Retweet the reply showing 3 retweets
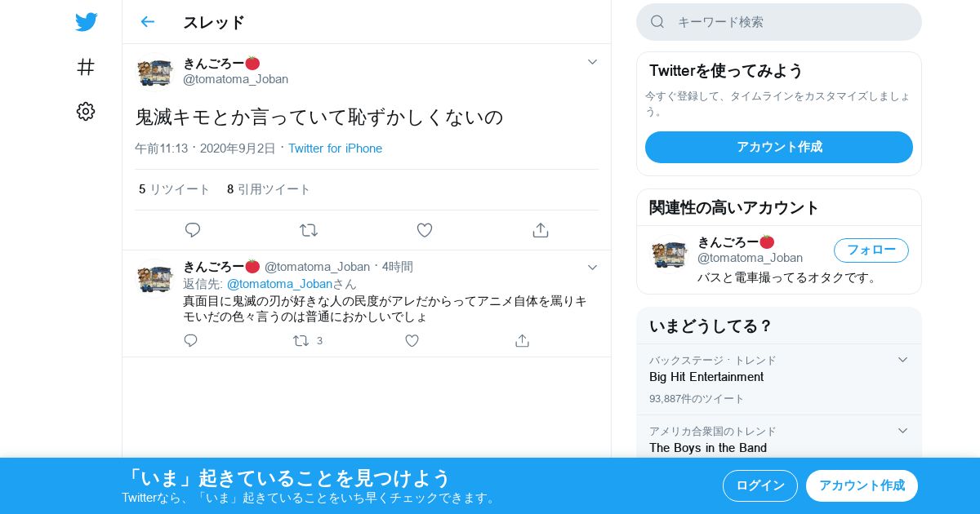Image resolution: width=980 pixels, height=514 pixels. [x=308, y=341]
